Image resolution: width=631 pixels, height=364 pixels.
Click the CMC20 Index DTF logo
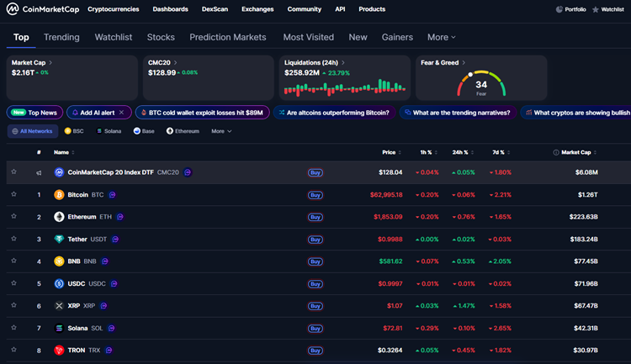tap(59, 172)
